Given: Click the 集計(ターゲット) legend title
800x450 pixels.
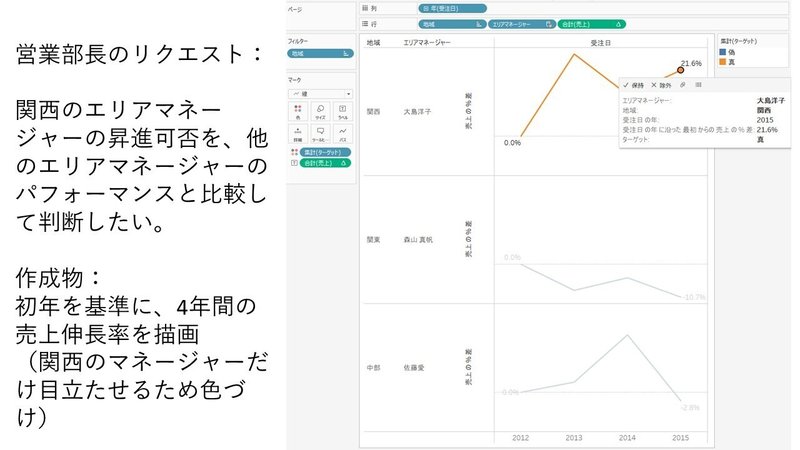Looking at the screenshot, I should point(738,41).
